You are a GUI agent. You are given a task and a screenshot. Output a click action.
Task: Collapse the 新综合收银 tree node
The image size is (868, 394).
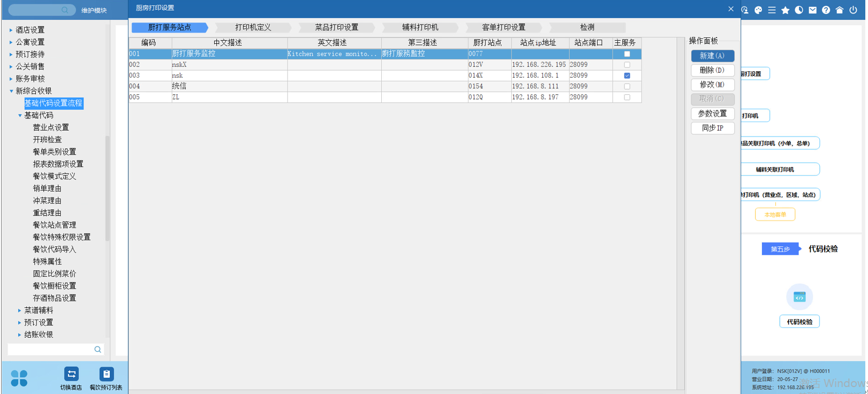click(x=11, y=91)
